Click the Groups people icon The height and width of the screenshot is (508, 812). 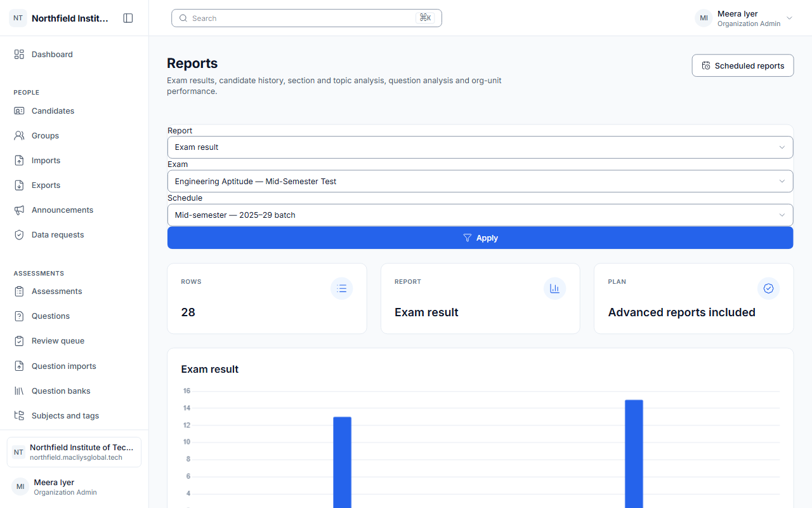click(x=19, y=136)
